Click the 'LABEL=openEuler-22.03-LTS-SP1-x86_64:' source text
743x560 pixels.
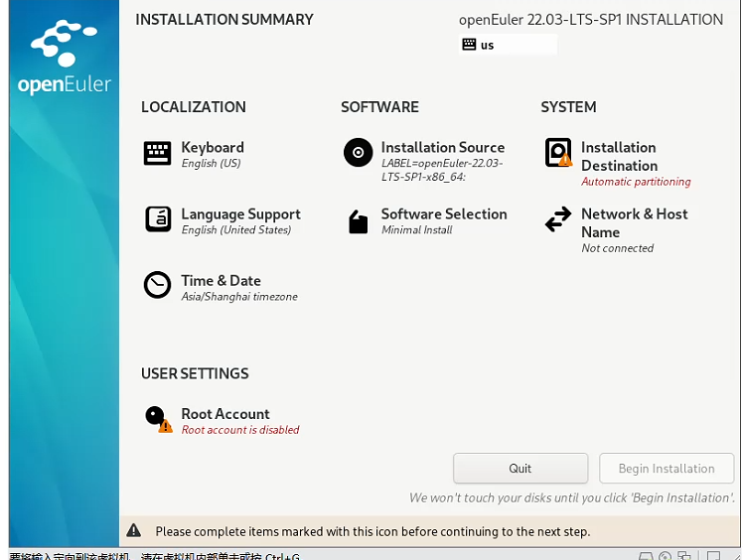tap(442, 170)
